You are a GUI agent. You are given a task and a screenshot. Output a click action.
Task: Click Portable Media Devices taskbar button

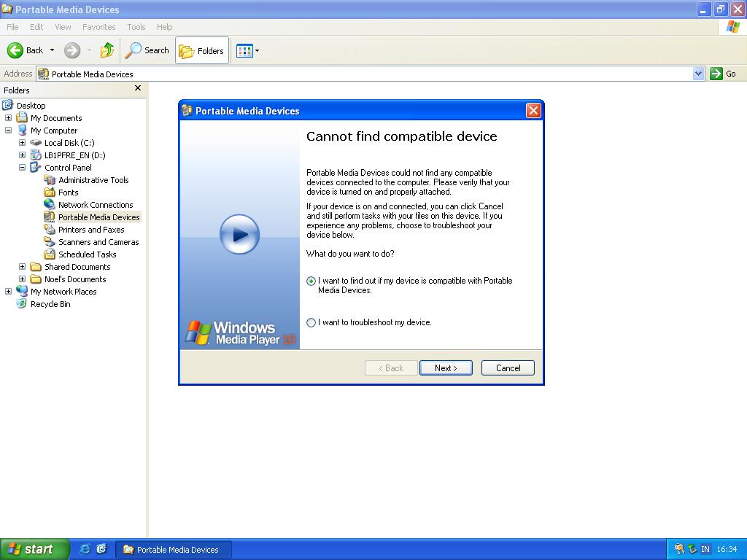coord(174,550)
